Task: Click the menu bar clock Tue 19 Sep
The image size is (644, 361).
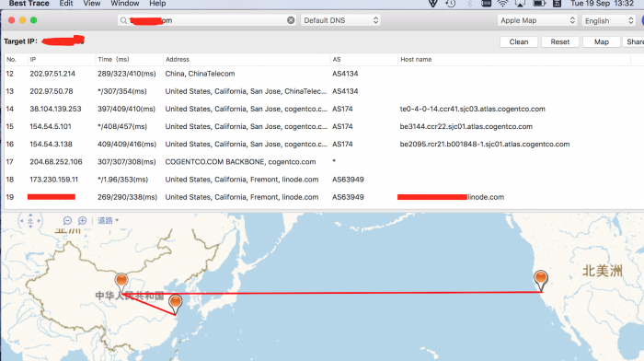Action: click(602, 4)
